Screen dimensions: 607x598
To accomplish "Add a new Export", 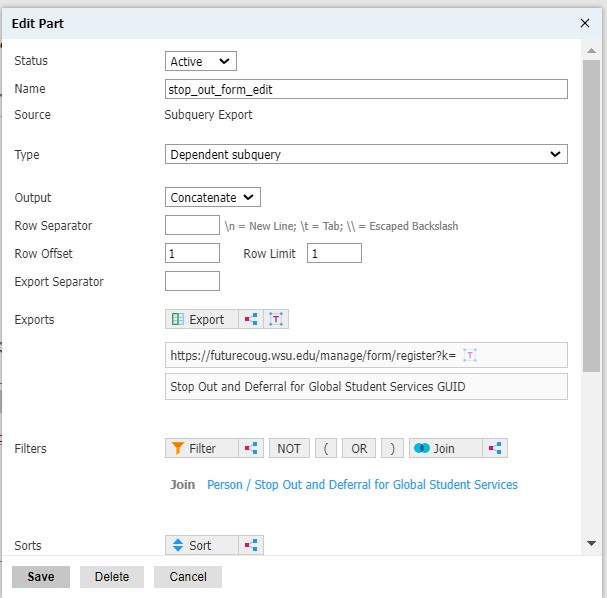I will pyautogui.click(x=201, y=319).
